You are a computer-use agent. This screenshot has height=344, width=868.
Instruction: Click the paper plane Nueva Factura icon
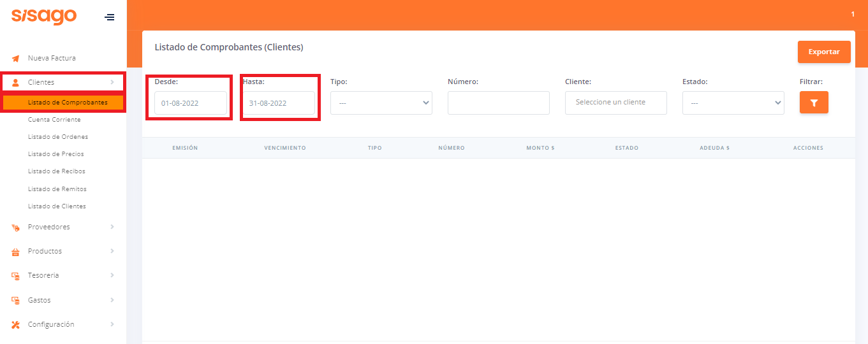pos(16,59)
